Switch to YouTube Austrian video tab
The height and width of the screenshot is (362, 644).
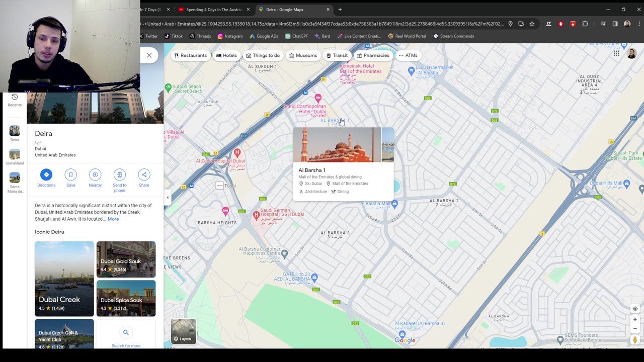coord(214,10)
